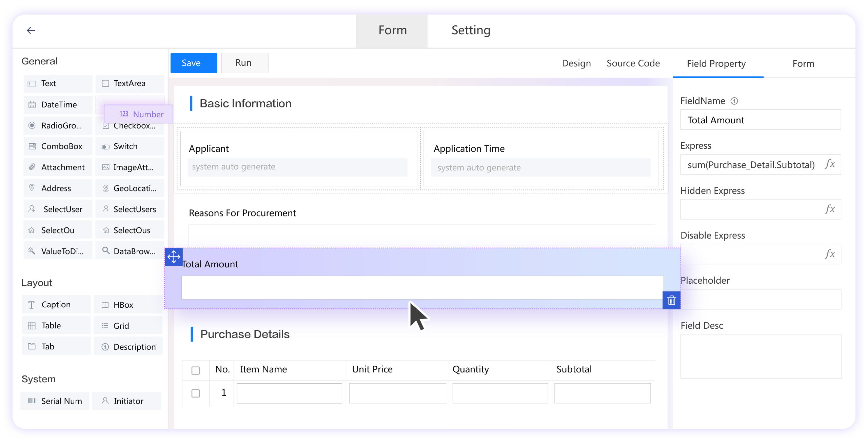Select the DateTime component
Screen dimensions: 868x448
pos(58,104)
